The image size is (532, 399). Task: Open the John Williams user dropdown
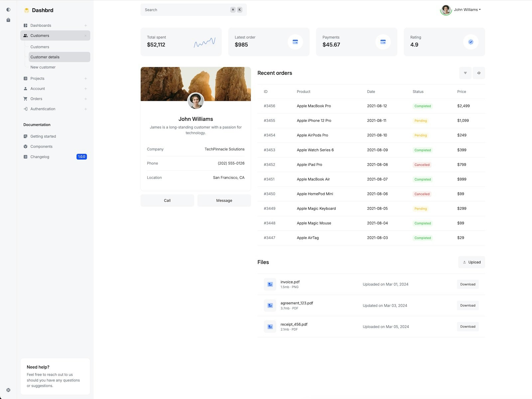click(467, 10)
